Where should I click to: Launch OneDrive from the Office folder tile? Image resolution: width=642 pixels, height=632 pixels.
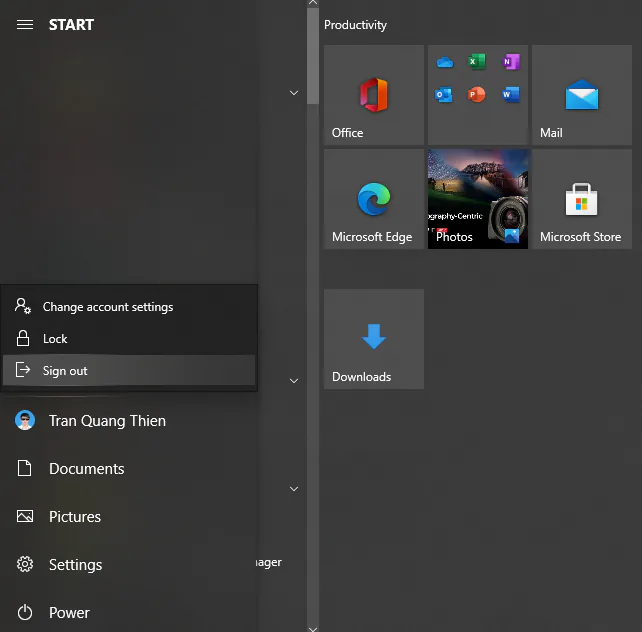click(x=445, y=62)
